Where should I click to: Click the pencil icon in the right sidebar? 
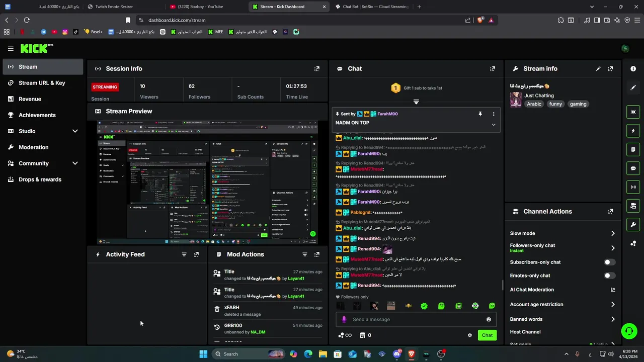click(633, 87)
